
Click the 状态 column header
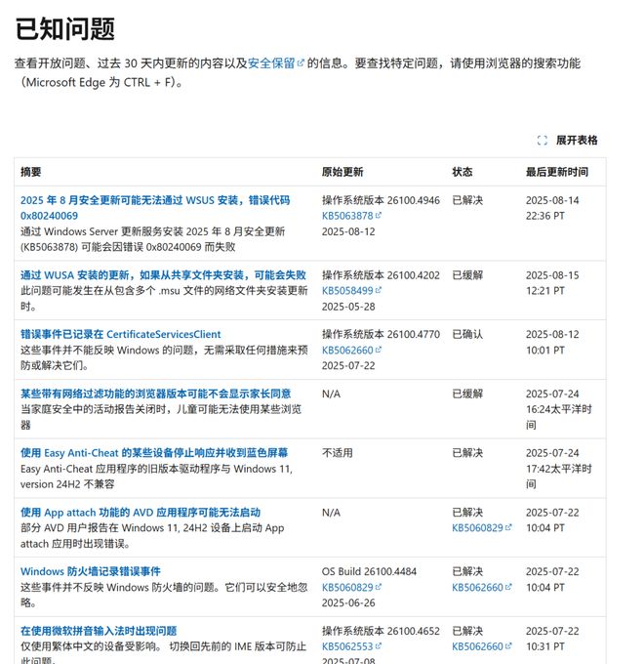pos(463,172)
